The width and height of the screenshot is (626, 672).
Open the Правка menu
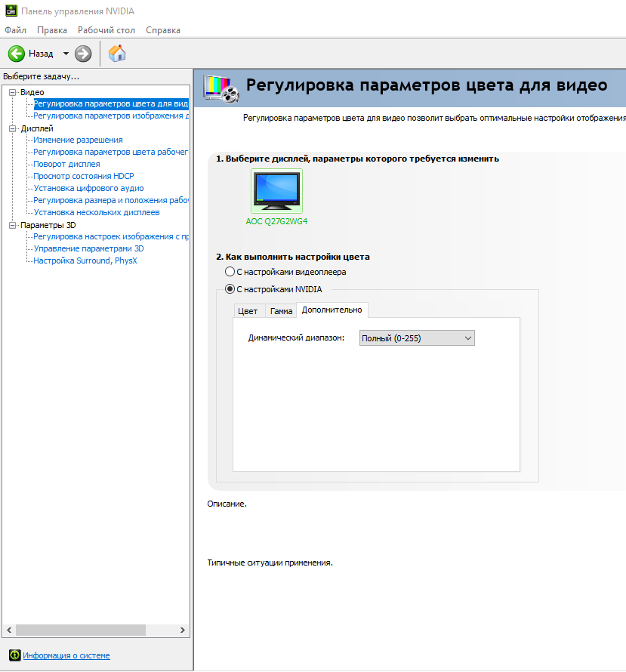coord(52,30)
